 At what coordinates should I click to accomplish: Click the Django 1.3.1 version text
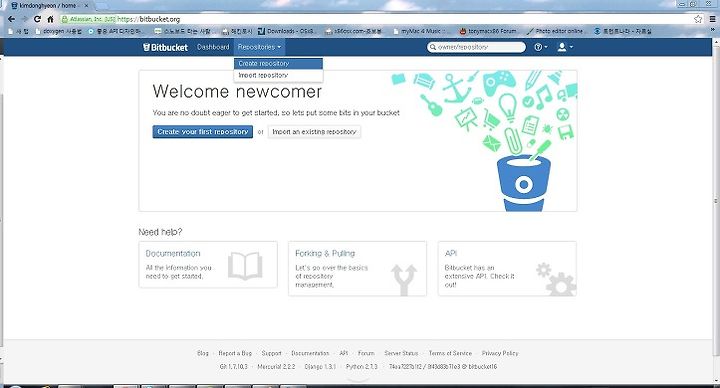pos(320,366)
